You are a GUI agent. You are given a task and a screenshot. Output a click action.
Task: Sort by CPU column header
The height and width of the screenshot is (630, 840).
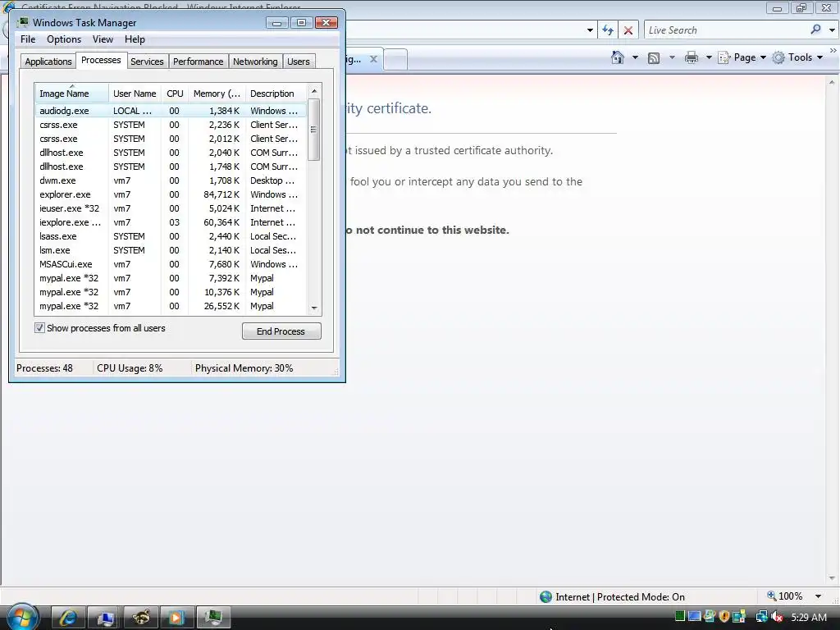tap(175, 94)
